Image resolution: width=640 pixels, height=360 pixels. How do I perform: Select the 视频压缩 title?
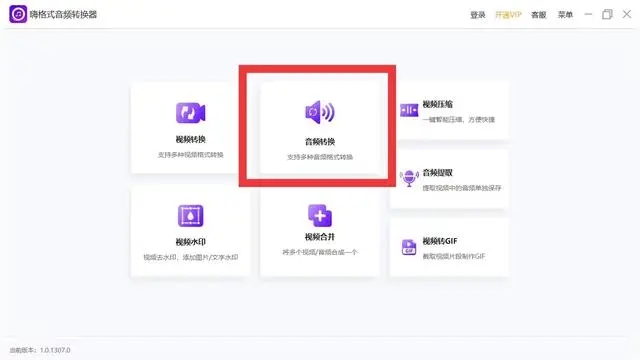(x=438, y=104)
